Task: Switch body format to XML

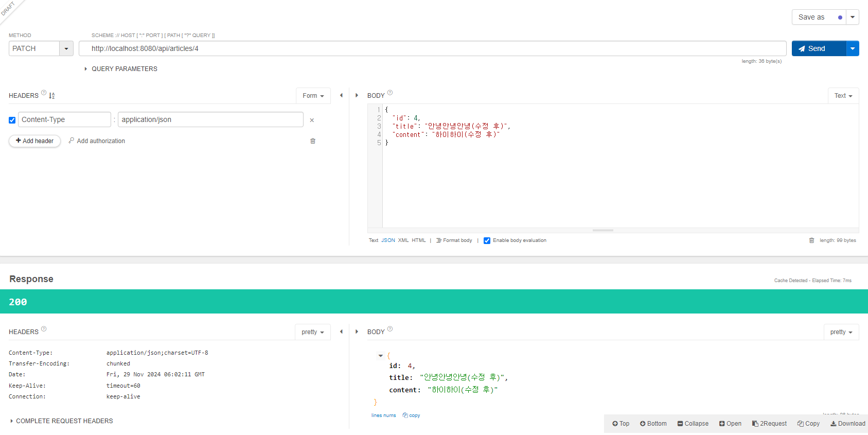Action: (x=403, y=240)
